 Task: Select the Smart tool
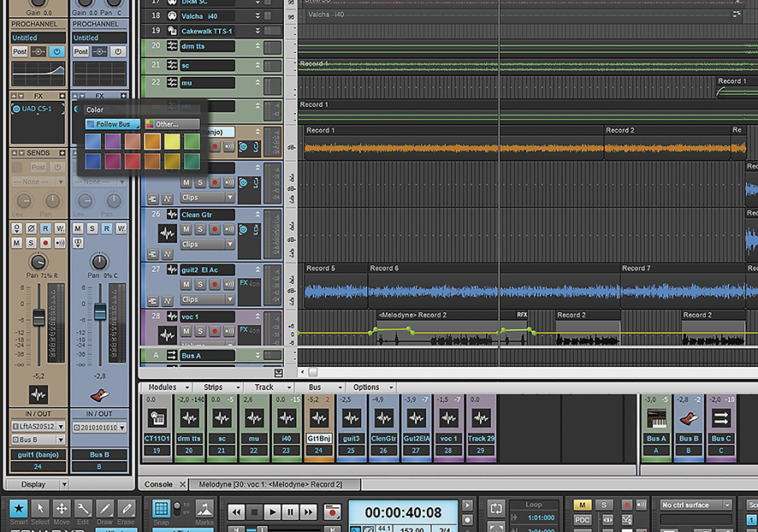click(x=18, y=509)
